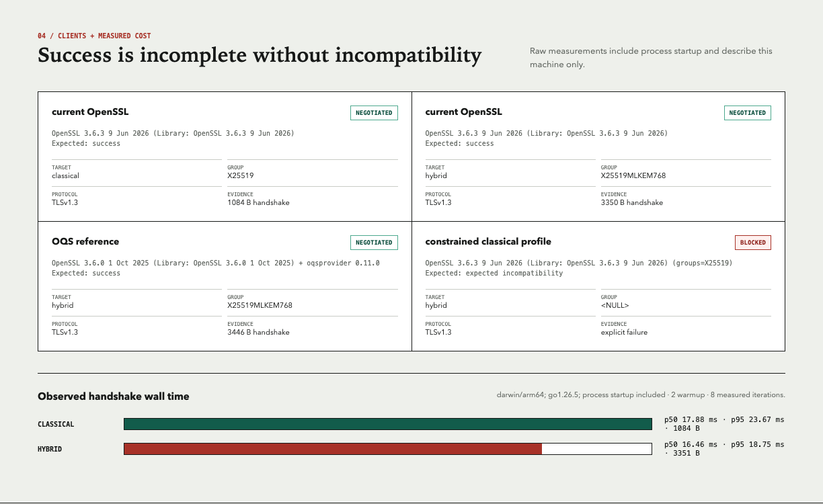Click the HYBRID row label
Image resolution: width=823 pixels, height=504 pixels.
point(50,449)
